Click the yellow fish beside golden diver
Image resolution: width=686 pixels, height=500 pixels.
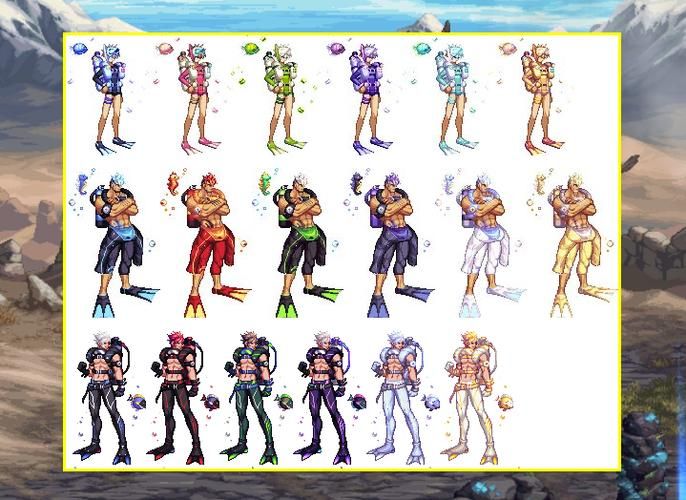(505, 401)
